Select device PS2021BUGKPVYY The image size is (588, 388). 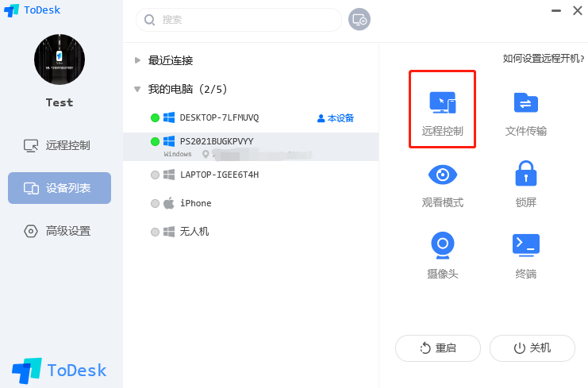(x=251, y=147)
